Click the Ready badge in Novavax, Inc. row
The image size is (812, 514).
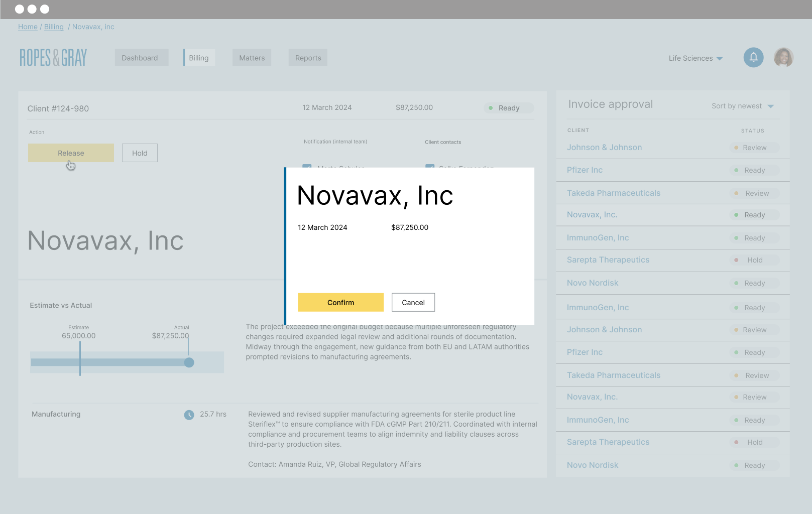point(754,215)
